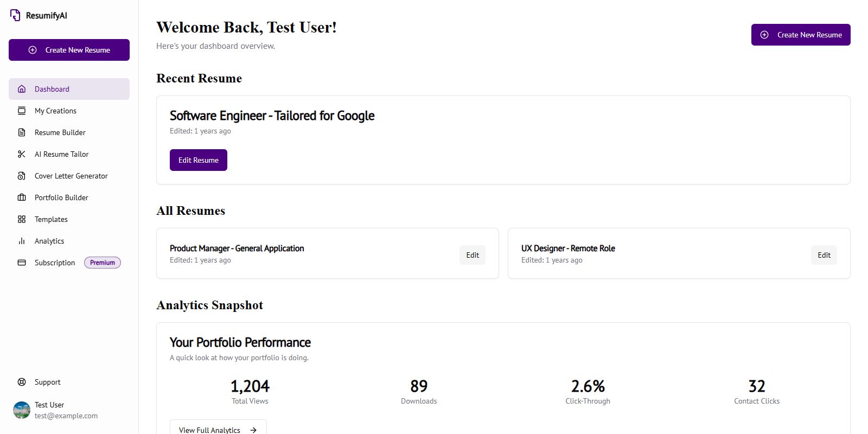Image resolution: width=868 pixels, height=434 pixels.
Task: Edit the Product Manager resume
Action: tap(473, 255)
